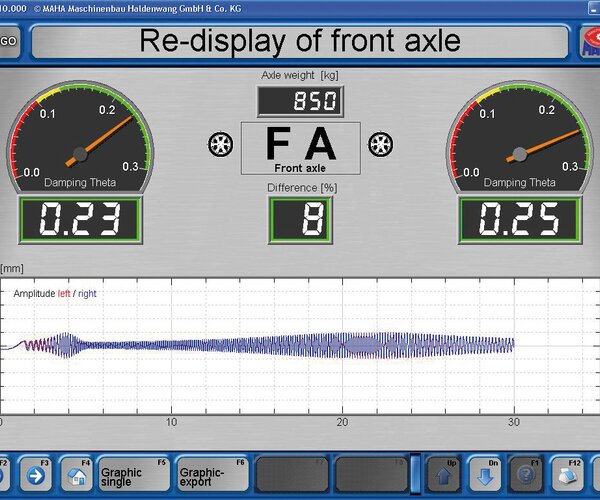Click the amplitude graph at 20 seconds
This screenshot has width=600, height=500.
click(342, 345)
